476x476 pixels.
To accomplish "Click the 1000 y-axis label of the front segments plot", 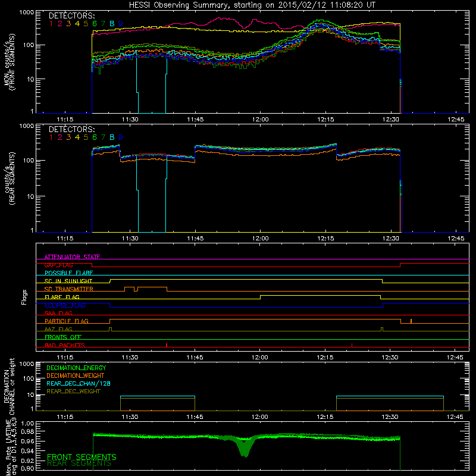I will (26, 12).
